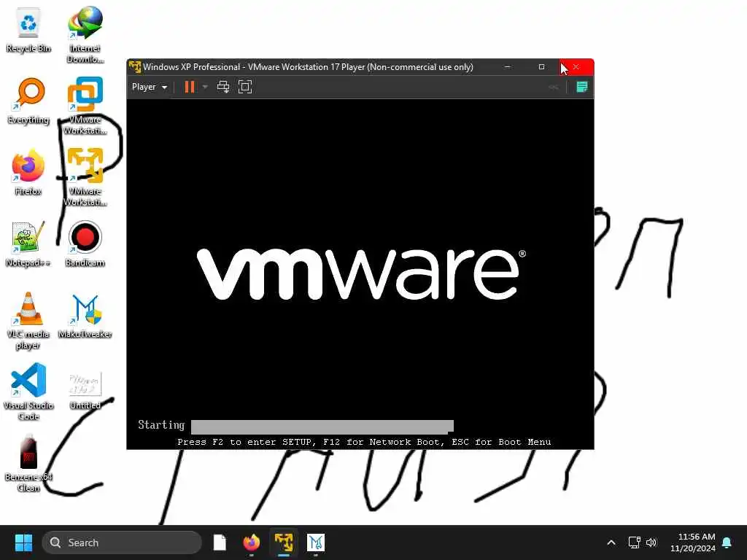
Task: Select the Firefox desktop icon
Action: (x=28, y=172)
